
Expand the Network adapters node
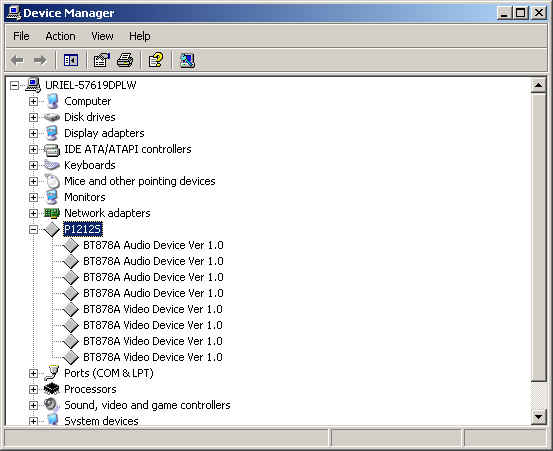(x=33, y=213)
